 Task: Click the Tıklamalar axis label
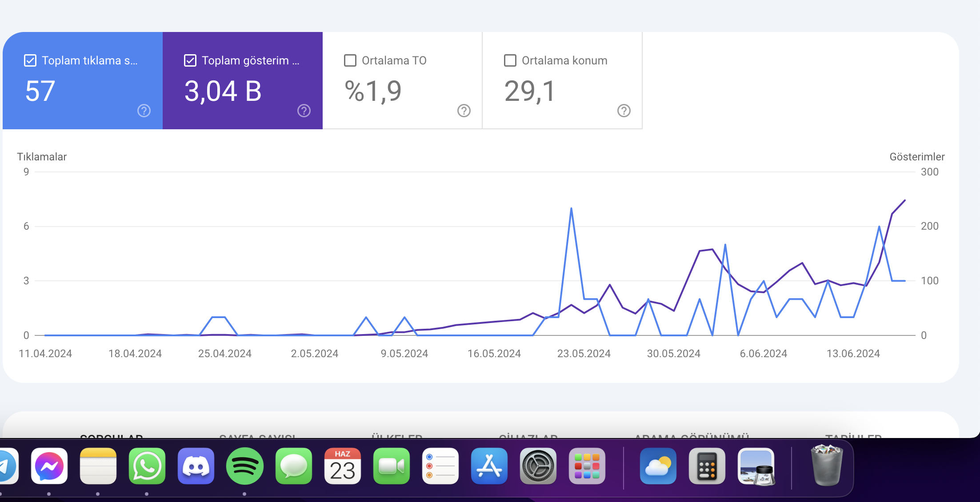pyautogui.click(x=42, y=157)
